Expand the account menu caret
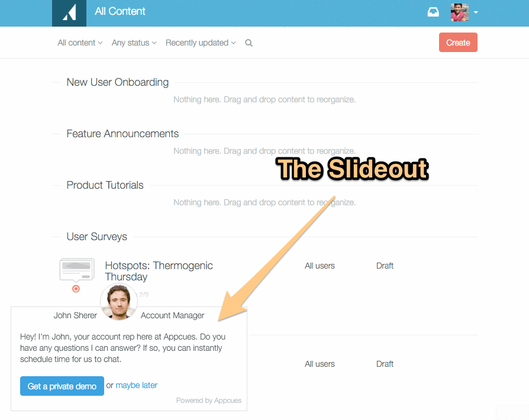This screenshot has height=420, width=529. point(476,12)
